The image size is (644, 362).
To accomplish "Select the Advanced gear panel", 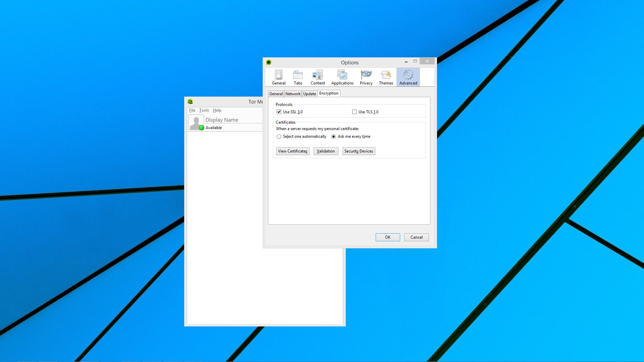I will click(408, 77).
